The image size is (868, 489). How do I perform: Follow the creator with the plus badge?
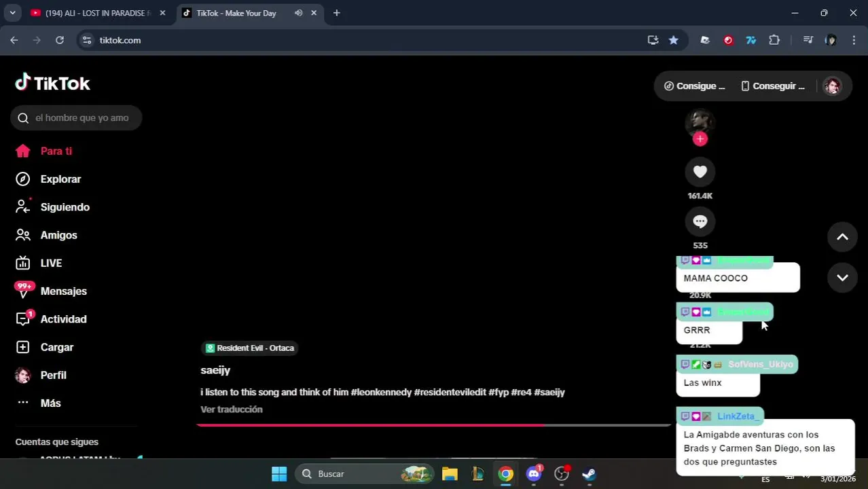click(x=700, y=139)
